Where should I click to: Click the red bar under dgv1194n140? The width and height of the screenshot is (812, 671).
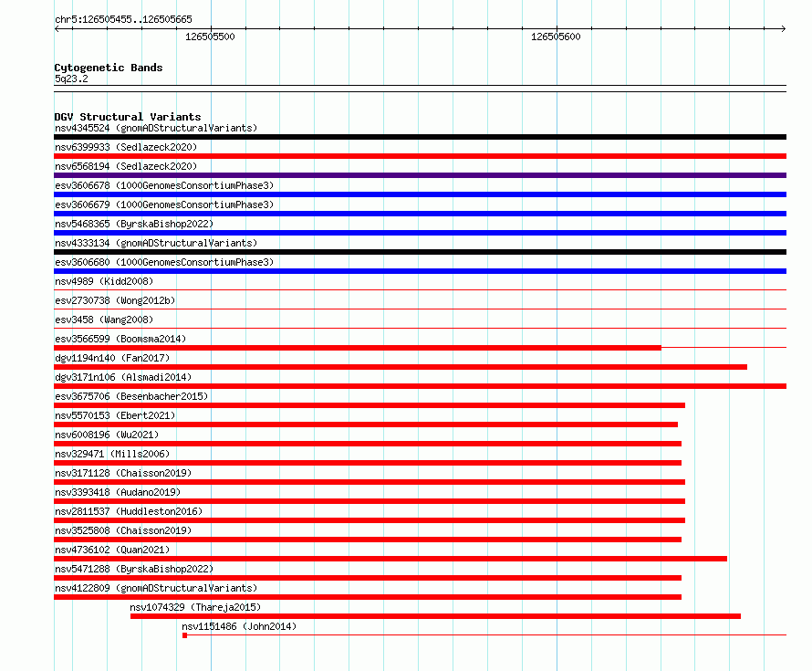click(x=401, y=367)
